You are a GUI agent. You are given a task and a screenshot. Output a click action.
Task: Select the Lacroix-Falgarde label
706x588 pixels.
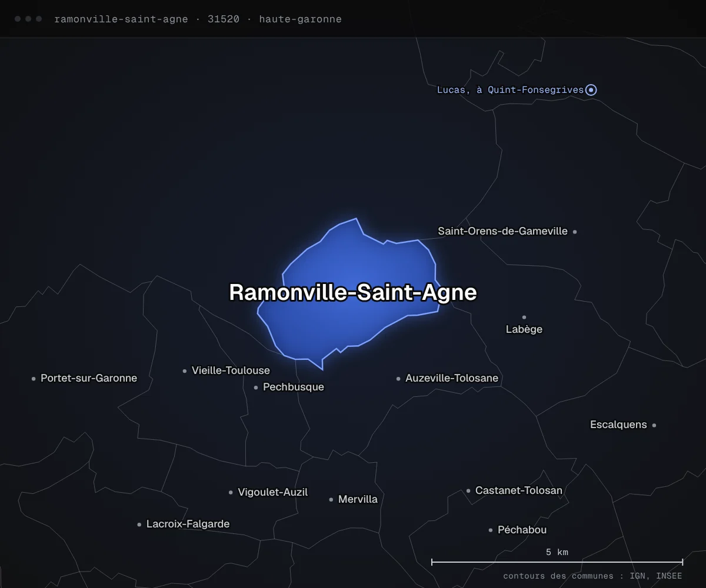[x=188, y=524]
